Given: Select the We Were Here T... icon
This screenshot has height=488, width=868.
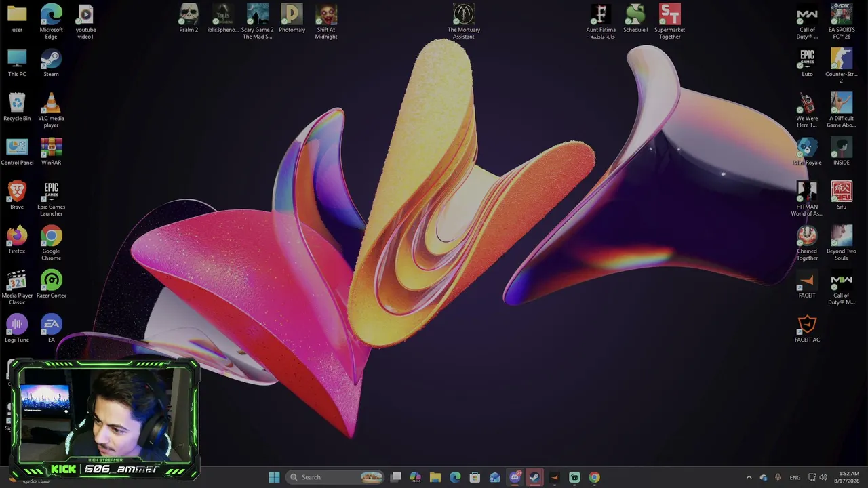Looking at the screenshot, I should point(807,110).
